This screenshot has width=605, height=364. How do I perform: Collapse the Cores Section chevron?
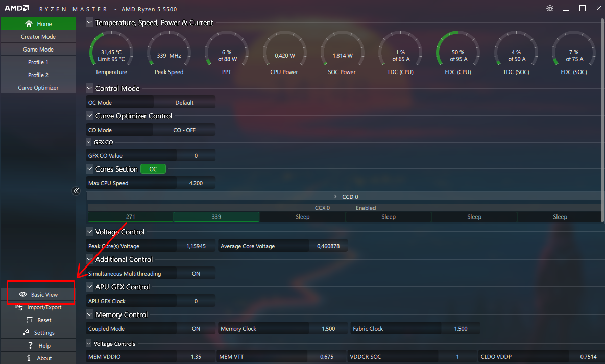click(89, 168)
